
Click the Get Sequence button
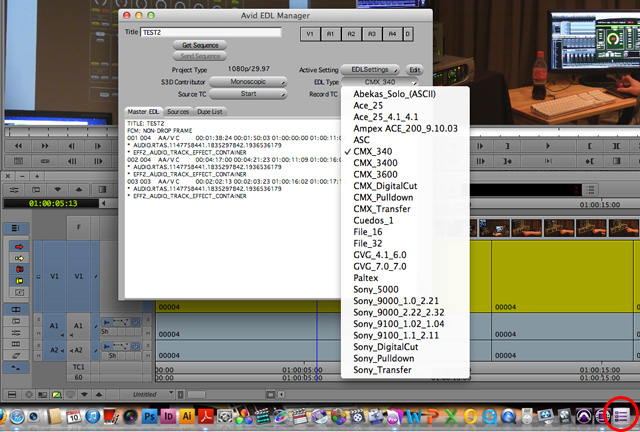click(x=200, y=45)
